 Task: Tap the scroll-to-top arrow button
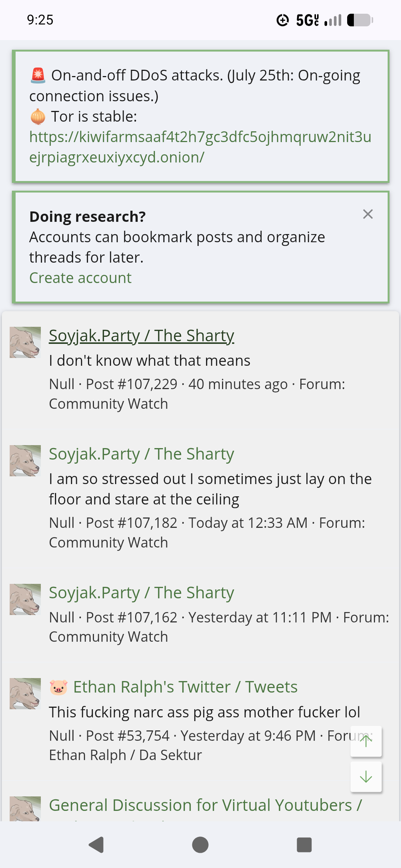(366, 741)
